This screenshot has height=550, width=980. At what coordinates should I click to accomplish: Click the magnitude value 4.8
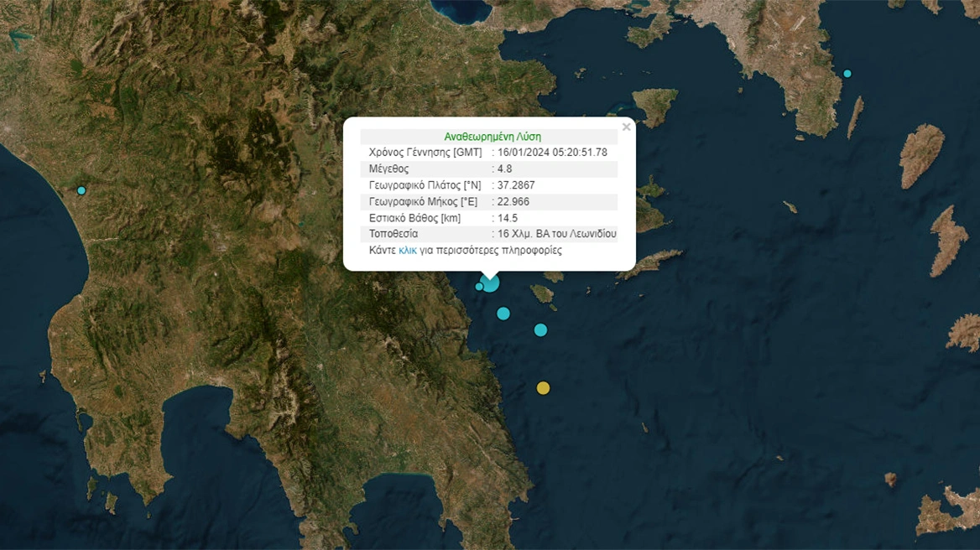coord(505,169)
